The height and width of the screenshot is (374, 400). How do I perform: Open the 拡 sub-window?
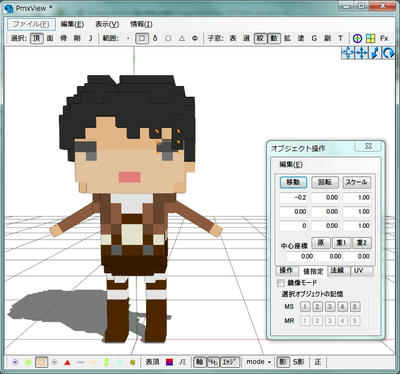tap(287, 38)
